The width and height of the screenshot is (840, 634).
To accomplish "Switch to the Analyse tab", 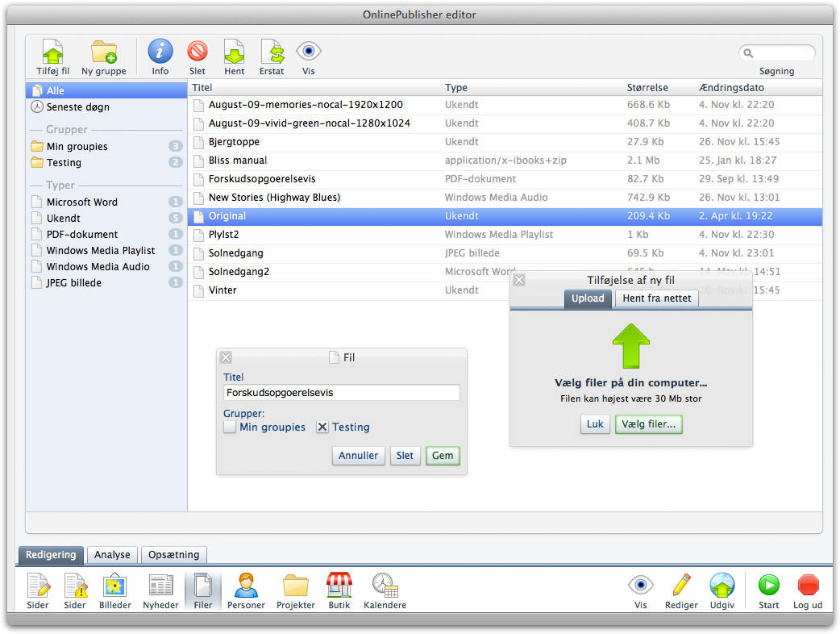I will coord(112,555).
